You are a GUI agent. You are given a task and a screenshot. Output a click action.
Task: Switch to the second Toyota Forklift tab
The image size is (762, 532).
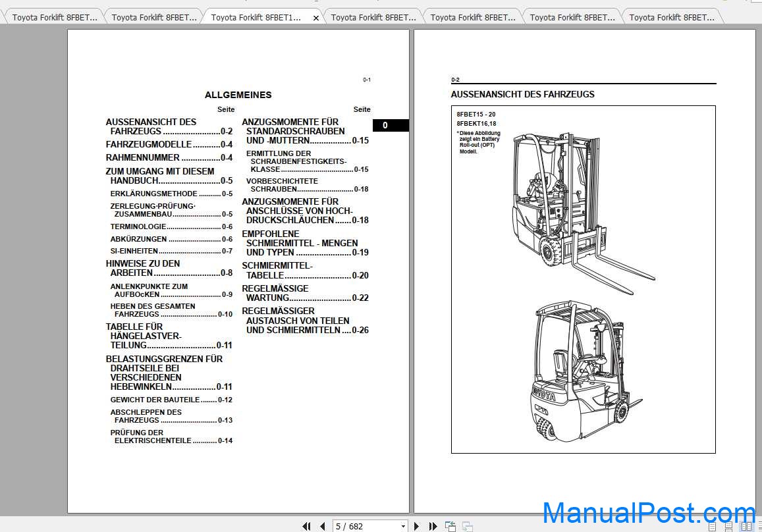tap(154, 18)
